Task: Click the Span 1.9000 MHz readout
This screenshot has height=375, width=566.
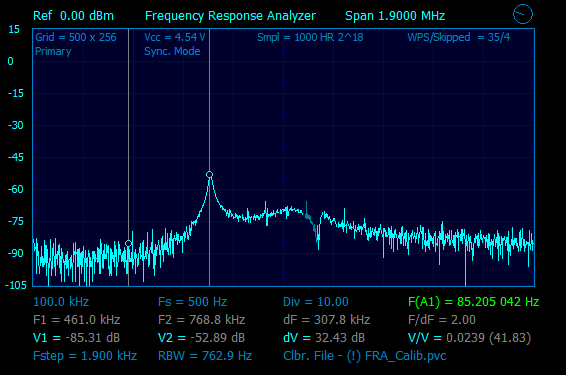Action: pos(395,16)
